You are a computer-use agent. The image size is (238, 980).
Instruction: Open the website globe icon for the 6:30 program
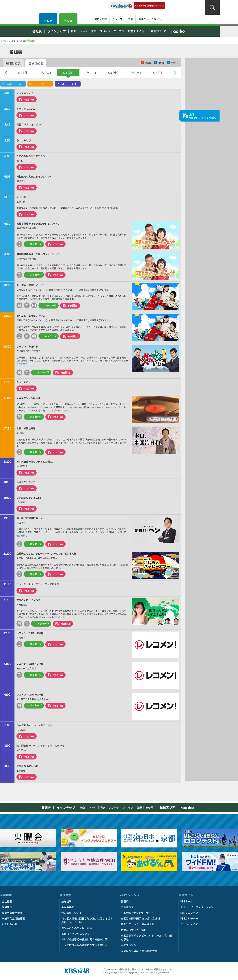pyautogui.click(x=19, y=244)
